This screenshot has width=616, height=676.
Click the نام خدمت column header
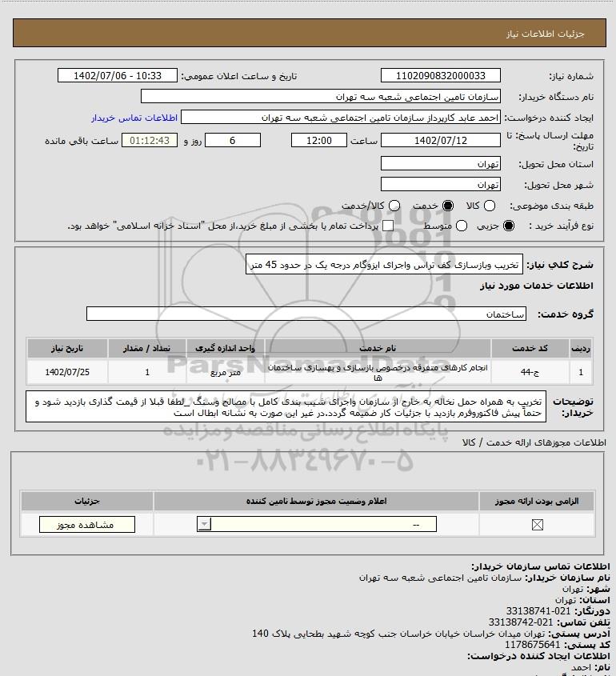click(x=378, y=348)
